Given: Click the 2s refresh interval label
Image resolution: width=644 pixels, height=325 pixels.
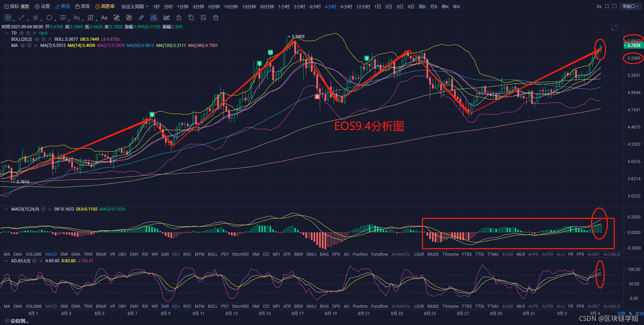Looking at the screenshot, I should tap(599, 7).
